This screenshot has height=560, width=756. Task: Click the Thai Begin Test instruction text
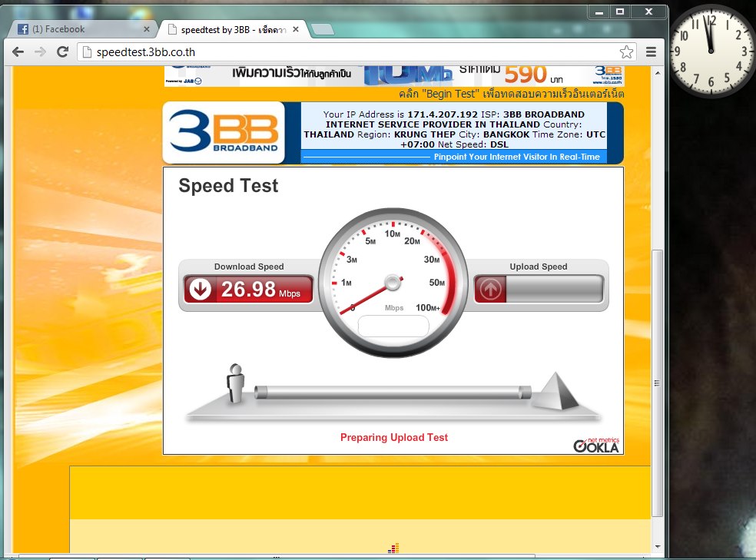pyautogui.click(x=511, y=94)
